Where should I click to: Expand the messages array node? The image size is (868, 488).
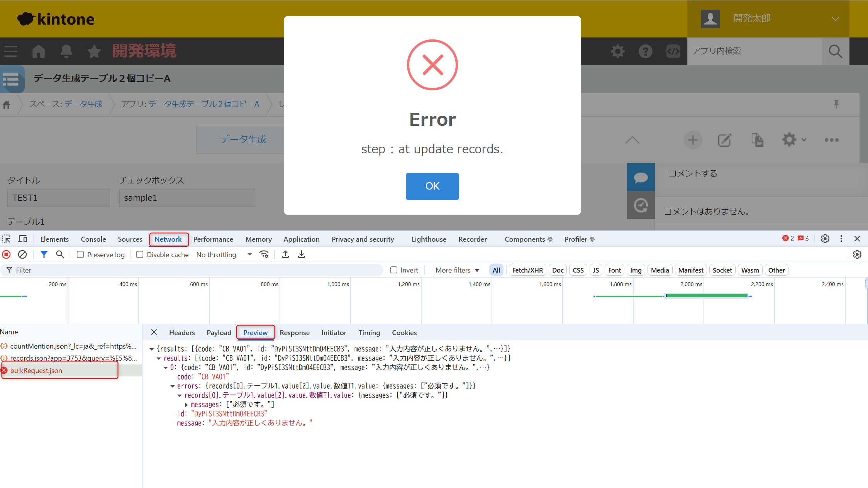tap(186, 405)
